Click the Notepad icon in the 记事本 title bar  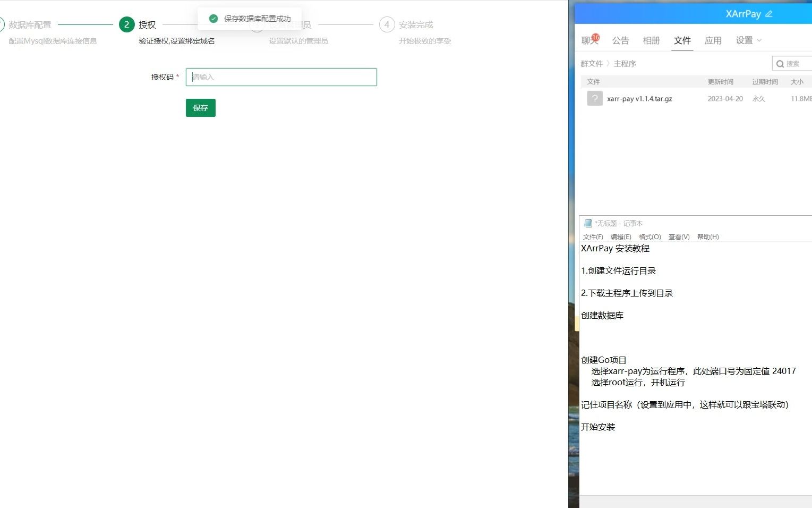[588, 223]
